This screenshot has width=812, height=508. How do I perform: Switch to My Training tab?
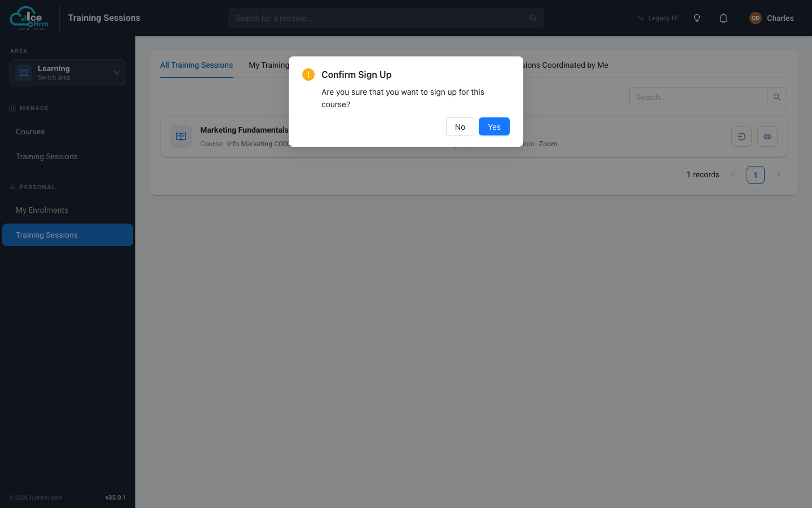pyautogui.click(x=269, y=65)
